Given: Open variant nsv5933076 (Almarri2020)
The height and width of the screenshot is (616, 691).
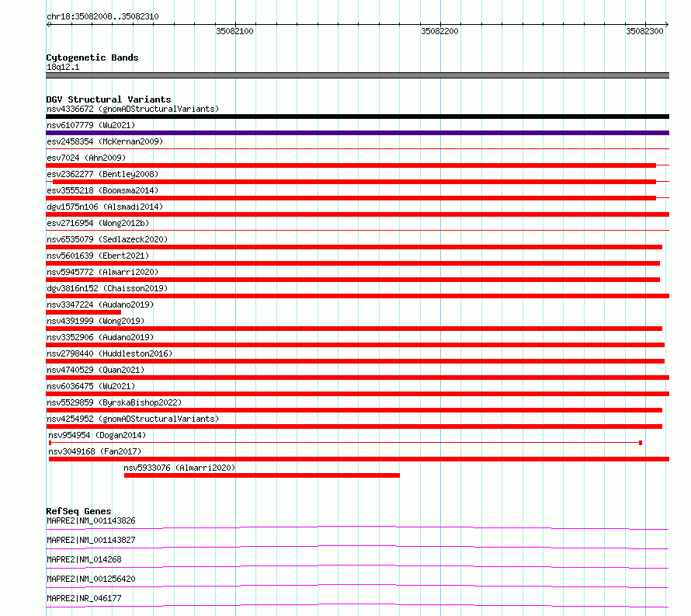Looking at the screenshot, I should coord(179,468).
